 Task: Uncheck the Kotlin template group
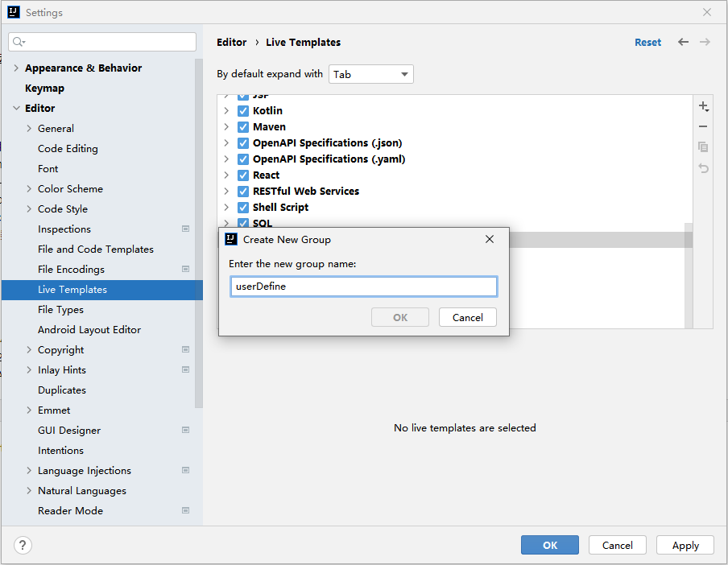click(243, 111)
